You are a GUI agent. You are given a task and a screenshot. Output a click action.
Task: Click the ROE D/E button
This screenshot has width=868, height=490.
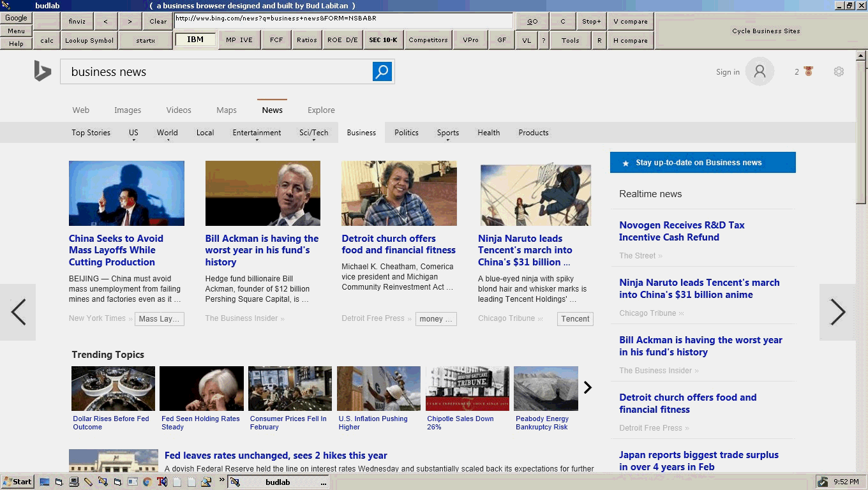tap(343, 40)
